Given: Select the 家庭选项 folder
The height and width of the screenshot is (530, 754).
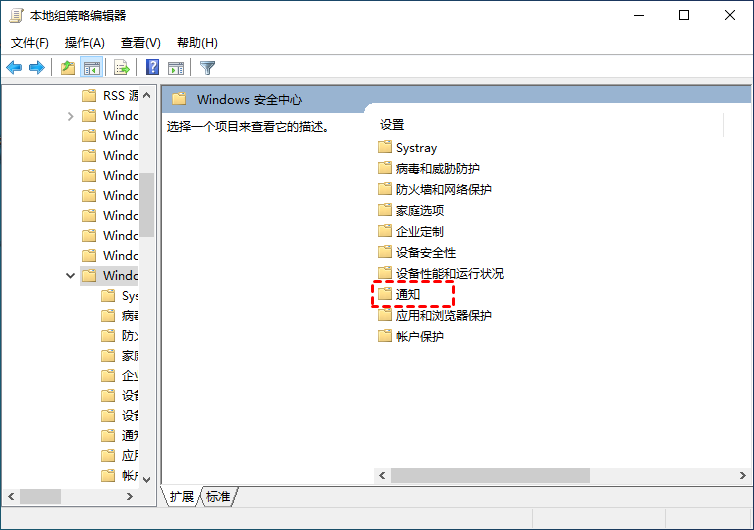Looking at the screenshot, I should point(411,210).
